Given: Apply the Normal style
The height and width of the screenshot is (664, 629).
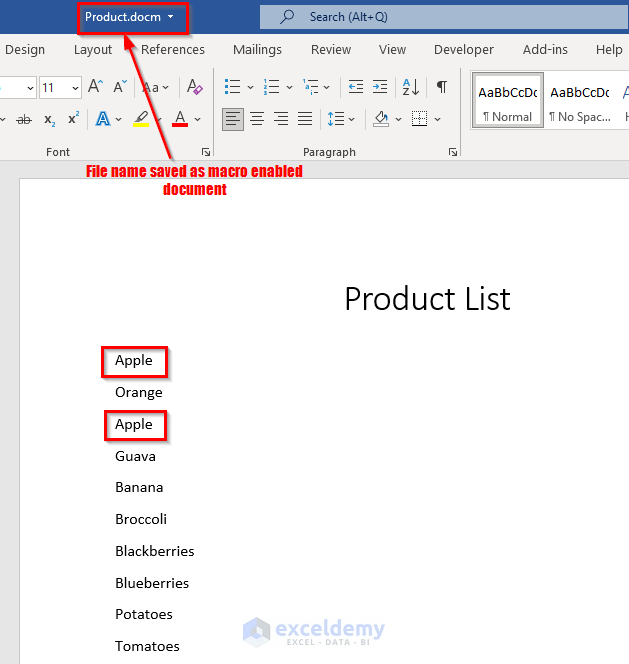Looking at the screenshot, I should point(507,101).
